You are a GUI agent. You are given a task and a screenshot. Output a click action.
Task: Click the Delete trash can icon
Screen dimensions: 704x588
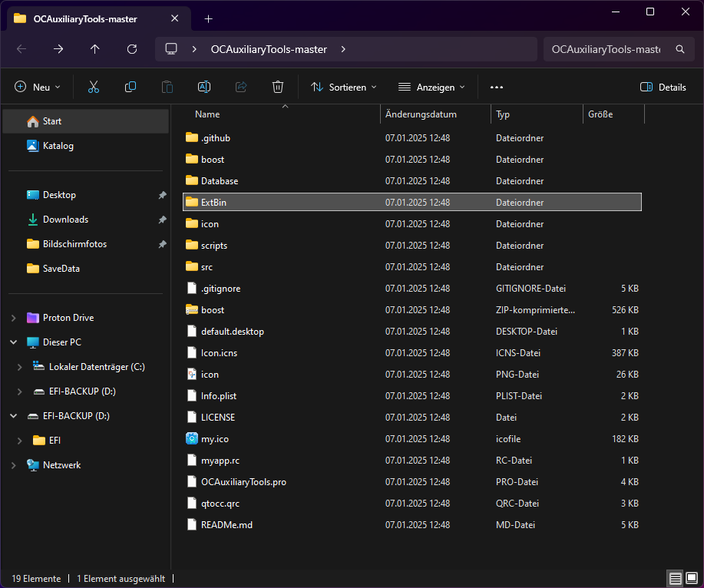pos(278,88)
